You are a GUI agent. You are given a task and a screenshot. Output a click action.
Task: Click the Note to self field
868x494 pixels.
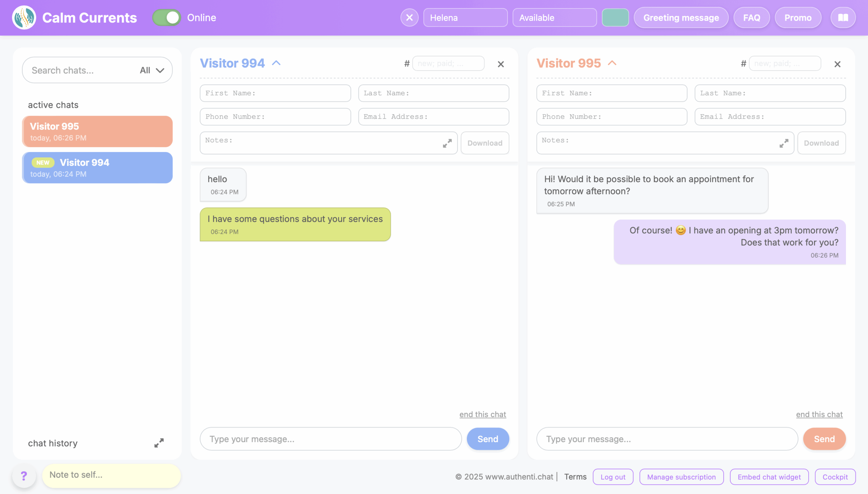[111, 475]
